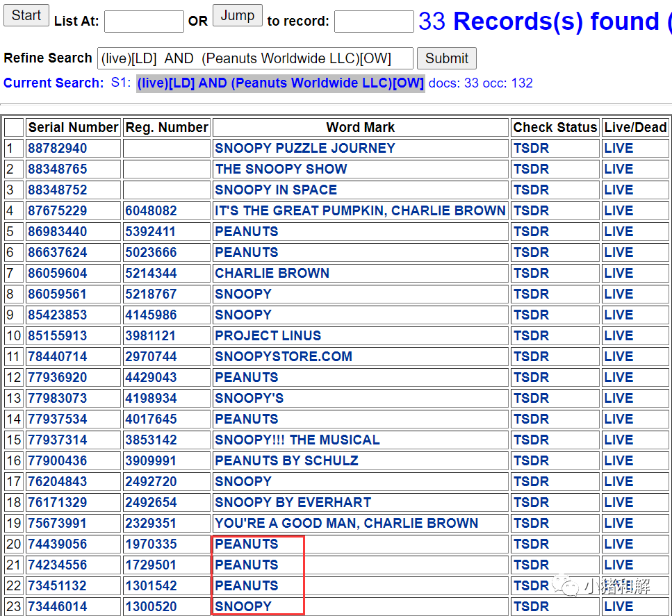Open serial number 88348765
This screenshot has width=672, height=616.
tap(58, 169)
